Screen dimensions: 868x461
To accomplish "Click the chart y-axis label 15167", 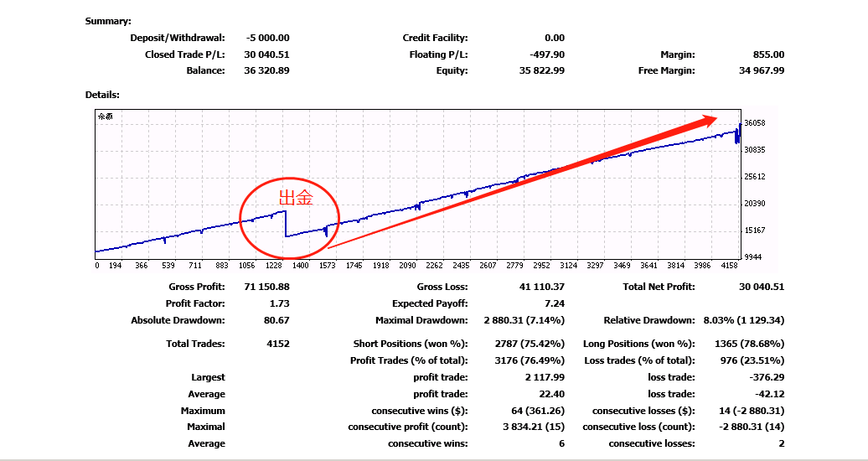I will [x=756, y=230].
